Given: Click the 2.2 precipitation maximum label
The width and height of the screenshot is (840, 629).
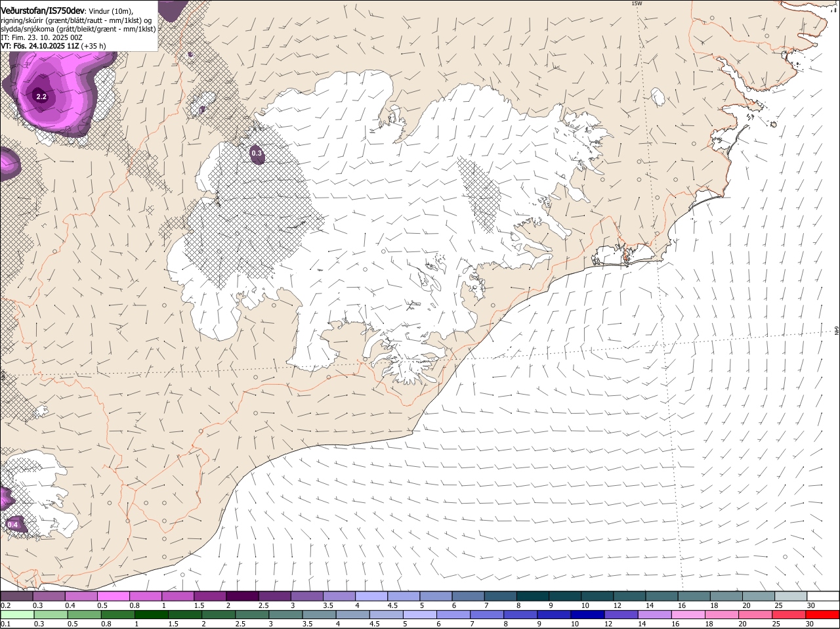Looking at the screenshot, I should point(41,97).
